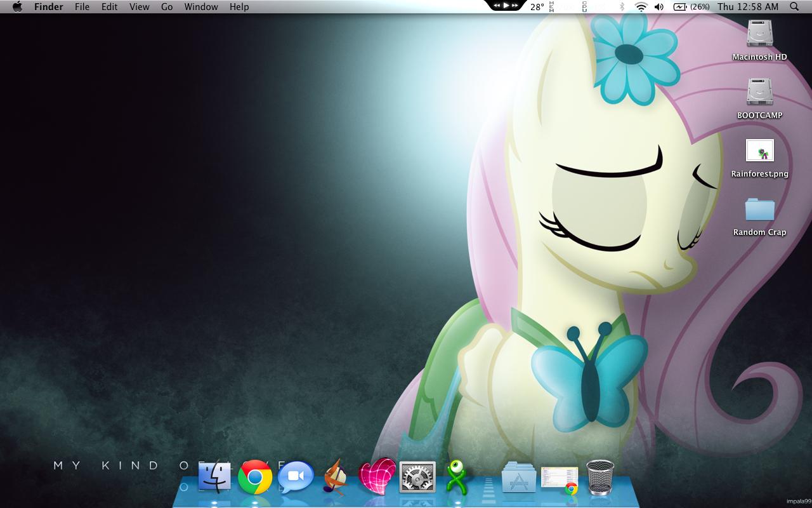Open Spotlight search
812x508 pixels.
pyautogui.click(x=794, y=7)
